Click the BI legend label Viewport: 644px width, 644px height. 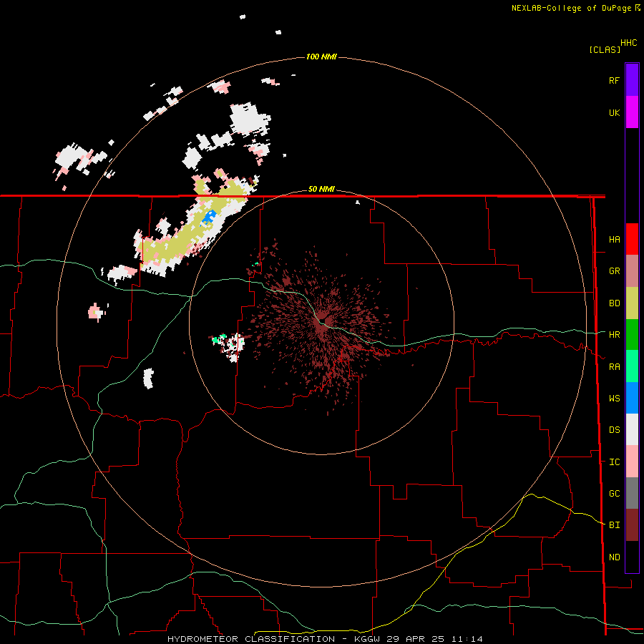pyautogui.click(x=614, y=525)
